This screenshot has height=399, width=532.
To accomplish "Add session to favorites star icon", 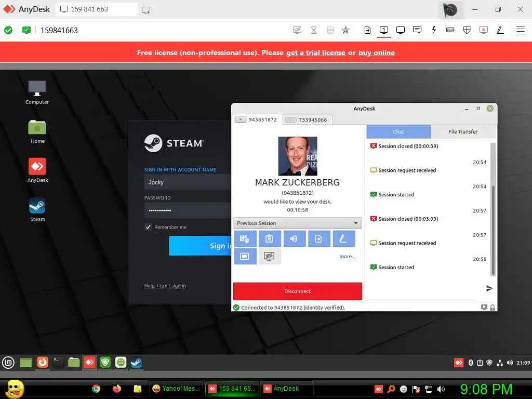I will [345, 30].
